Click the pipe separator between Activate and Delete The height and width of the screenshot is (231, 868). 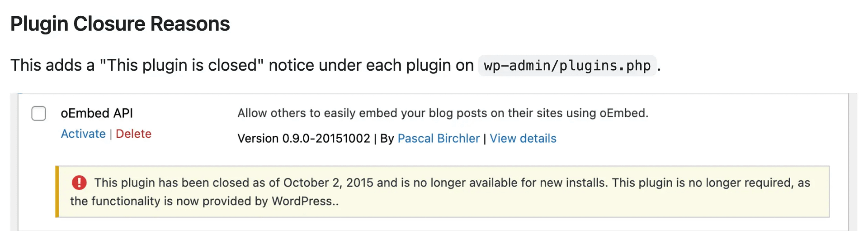[x=111, y=135]
